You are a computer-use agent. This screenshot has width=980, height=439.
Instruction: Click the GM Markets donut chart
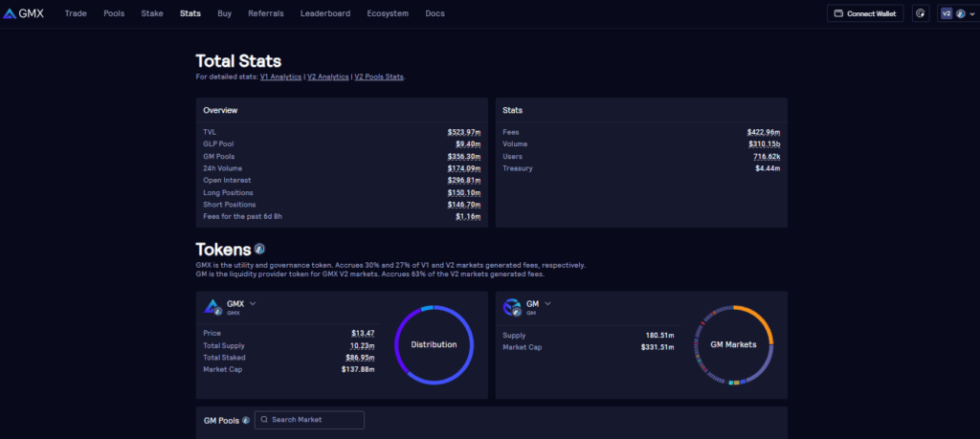[x=733, y=344]
